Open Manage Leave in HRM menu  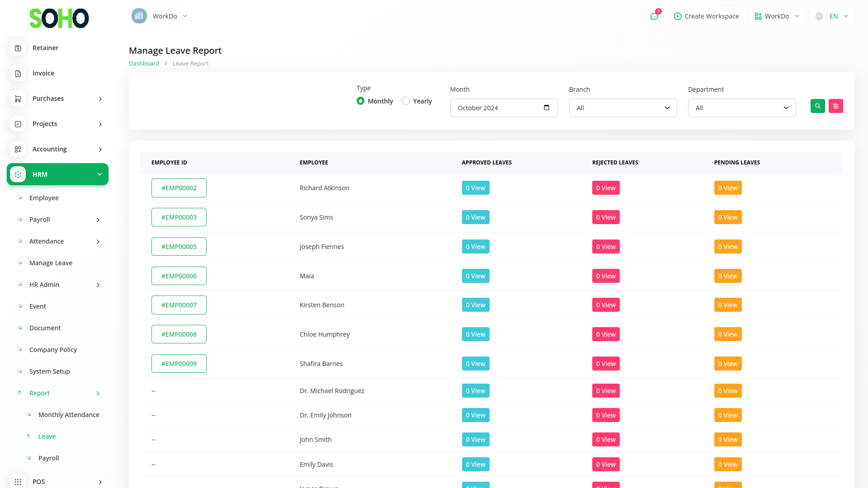[51, 263]
